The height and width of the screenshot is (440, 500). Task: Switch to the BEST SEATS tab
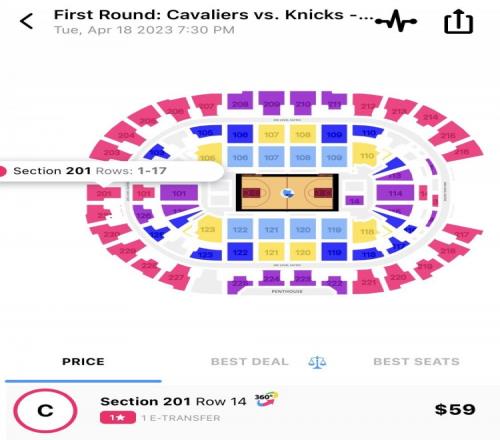417,362
